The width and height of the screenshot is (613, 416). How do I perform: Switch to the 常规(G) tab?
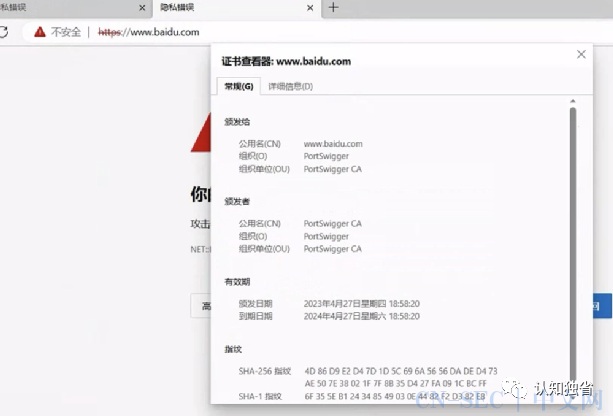[x=239, y=86]
